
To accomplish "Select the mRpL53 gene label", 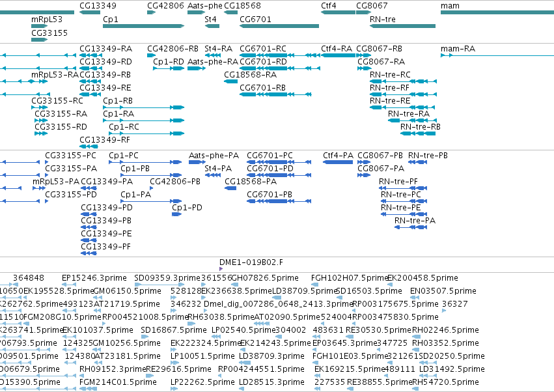I will [x=47, y=19].
